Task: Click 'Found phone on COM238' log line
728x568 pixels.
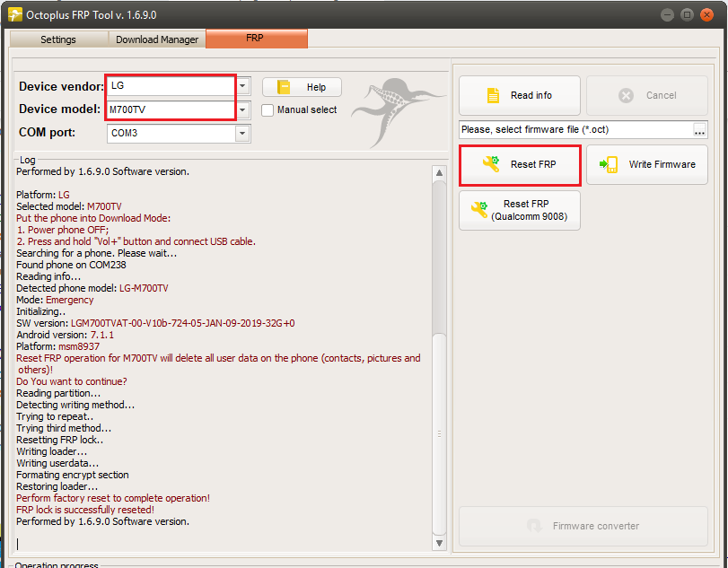Action: (x=71, y=265)
